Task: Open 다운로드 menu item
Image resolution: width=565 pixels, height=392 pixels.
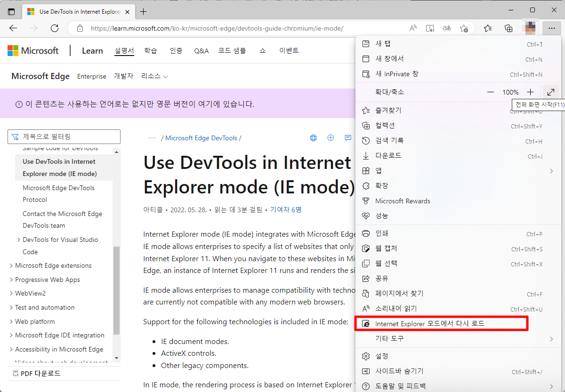Action: pyautogui.click(x=459, y=156)
